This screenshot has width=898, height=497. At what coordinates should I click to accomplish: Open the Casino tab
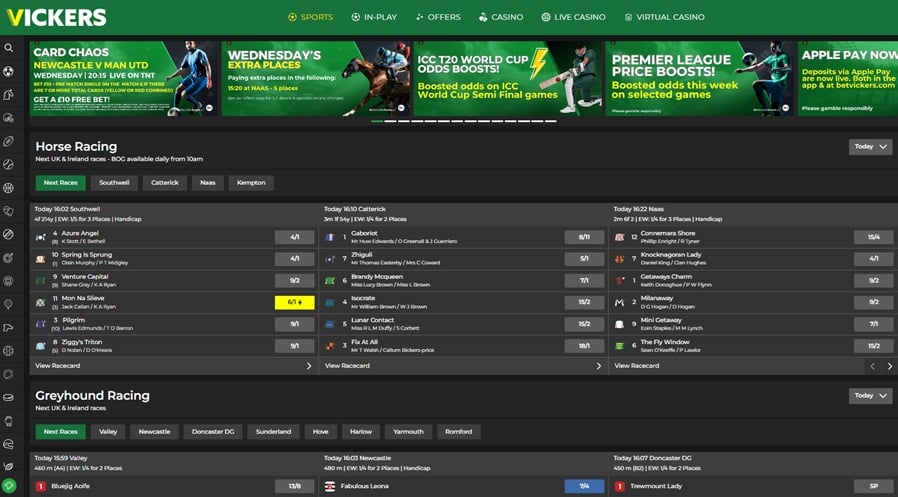(501, 17)
